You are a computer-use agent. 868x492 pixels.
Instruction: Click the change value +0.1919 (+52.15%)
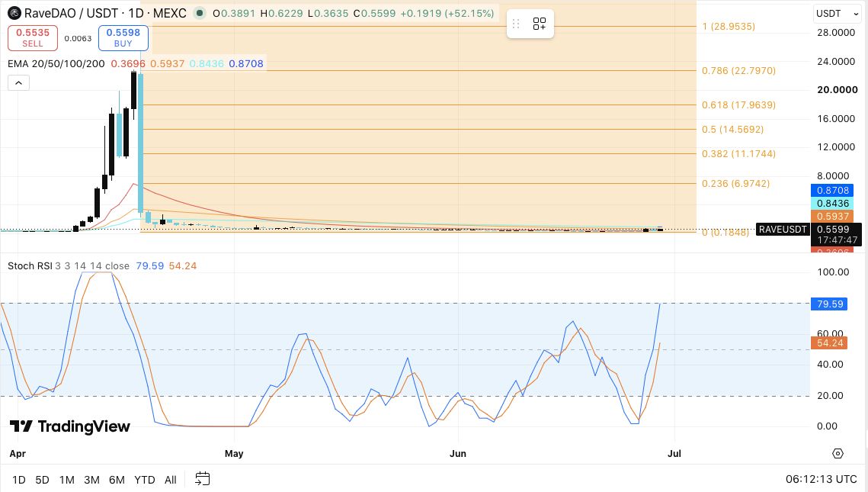point(447,13)
